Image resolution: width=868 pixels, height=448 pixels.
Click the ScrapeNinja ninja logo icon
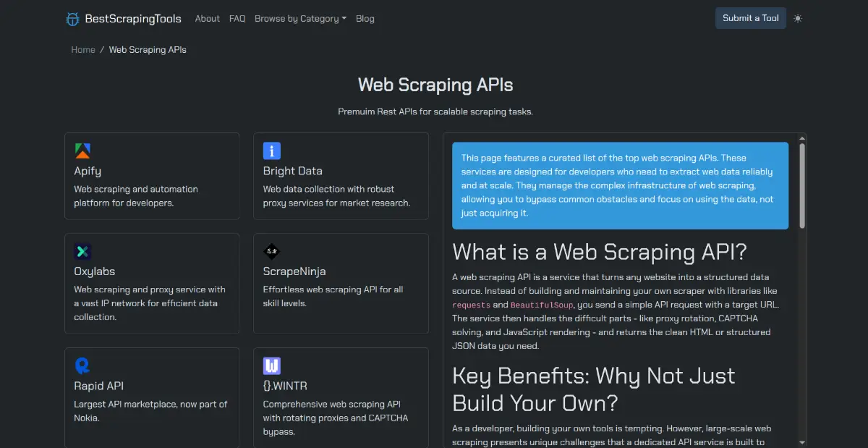[x=271, y=250]
